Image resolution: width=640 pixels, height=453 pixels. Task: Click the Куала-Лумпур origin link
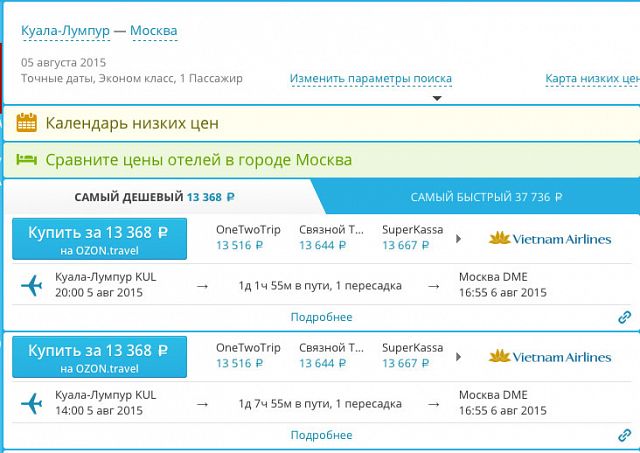tap(65, 31)
